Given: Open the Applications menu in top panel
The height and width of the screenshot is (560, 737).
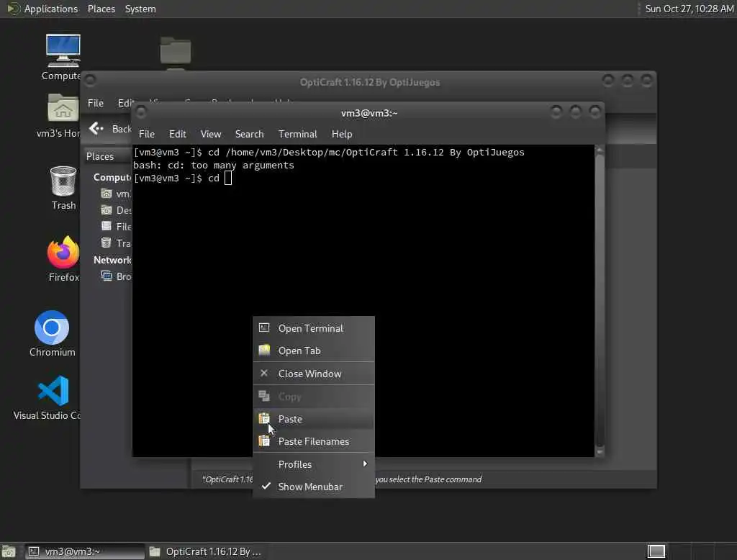Looking at the screenshot, I should (x=51, y=9).
